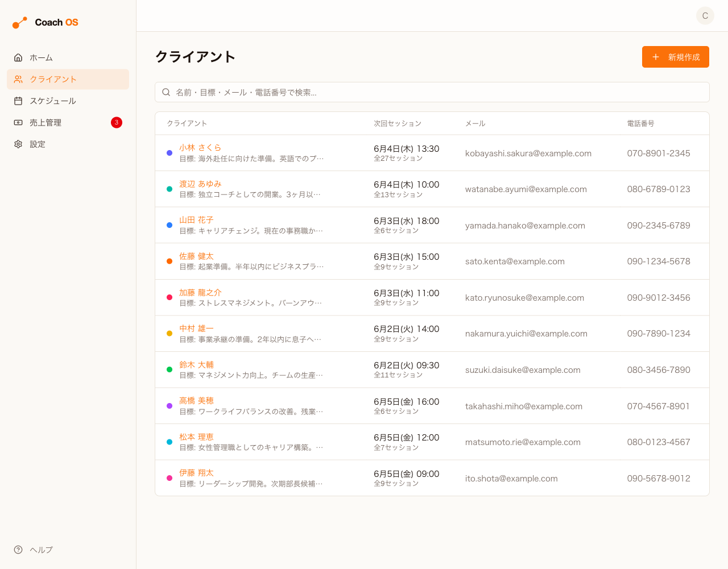728x569 pixels.
Task: Focus the client search field
Action: [x=432, y=92]
